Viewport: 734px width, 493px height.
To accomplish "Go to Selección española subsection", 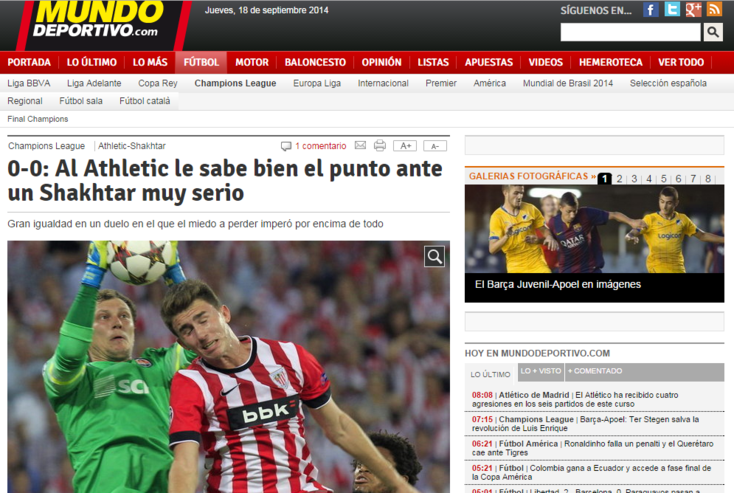I will (668, 83).
